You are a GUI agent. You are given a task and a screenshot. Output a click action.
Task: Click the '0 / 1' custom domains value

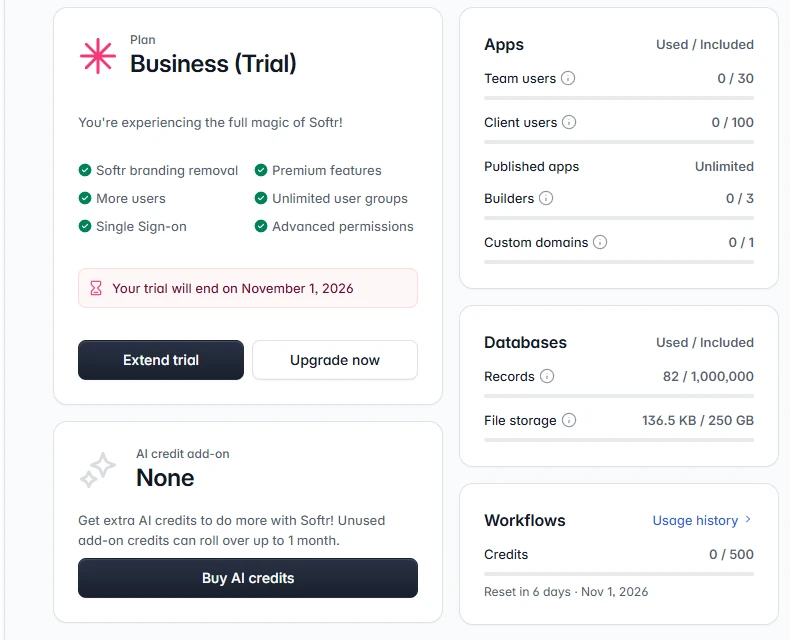tap(741, 242)
